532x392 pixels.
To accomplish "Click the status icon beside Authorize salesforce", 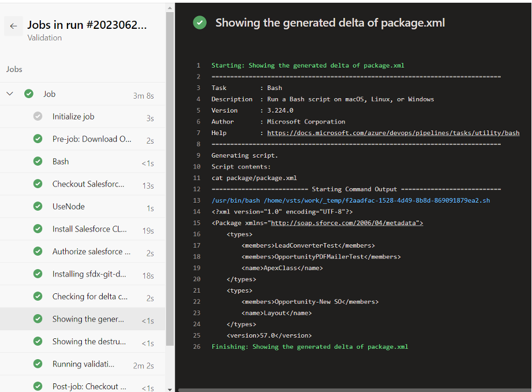I will [x=38, y=251].
